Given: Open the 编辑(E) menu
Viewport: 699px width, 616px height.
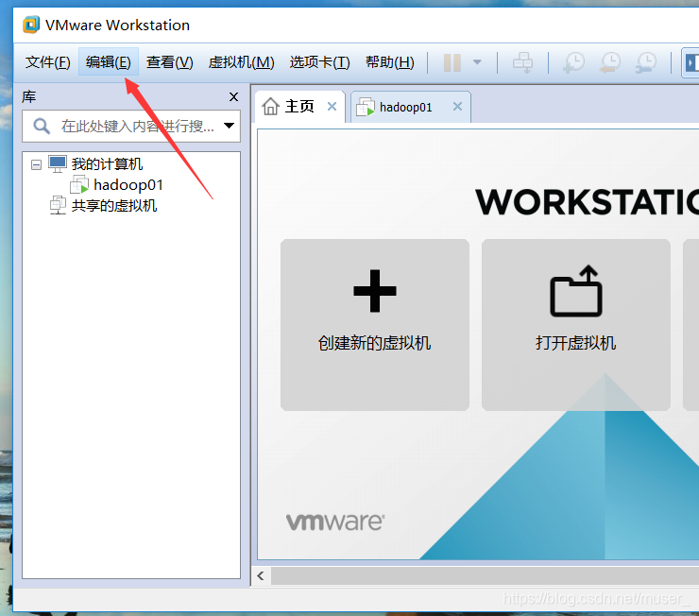Looking at the screenshot, I should point(109,62).
